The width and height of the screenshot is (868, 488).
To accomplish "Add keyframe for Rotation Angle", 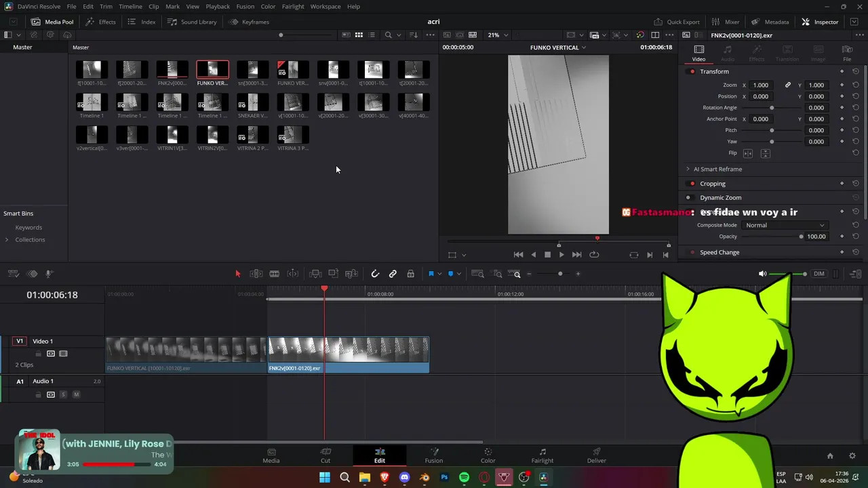I will coord(842,108).
